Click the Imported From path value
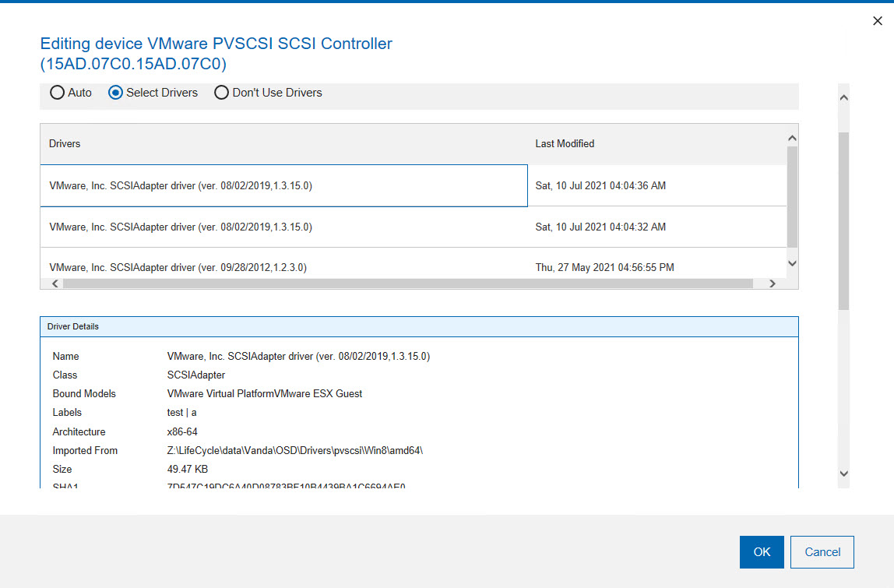This screenshot has height=588, width=894. (295, 451)
